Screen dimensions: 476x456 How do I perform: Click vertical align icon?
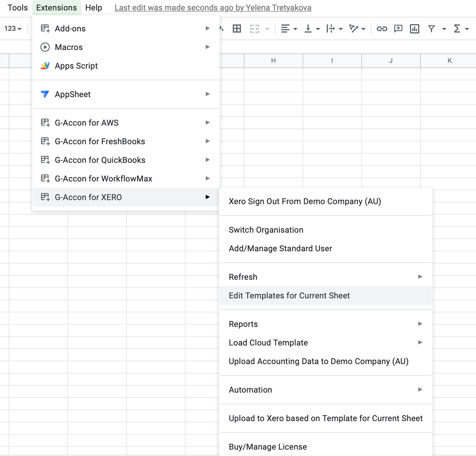pos(308,28)
